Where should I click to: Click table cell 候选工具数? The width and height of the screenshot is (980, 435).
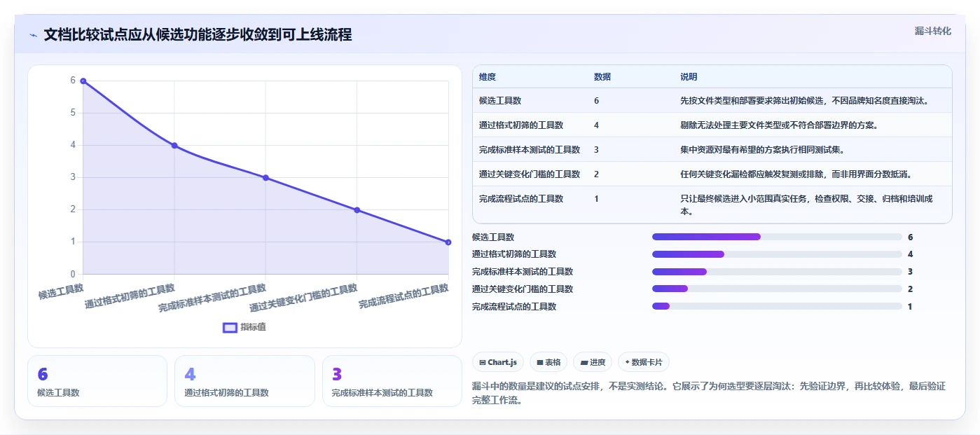pyautogui.click(x=500, y=101)
